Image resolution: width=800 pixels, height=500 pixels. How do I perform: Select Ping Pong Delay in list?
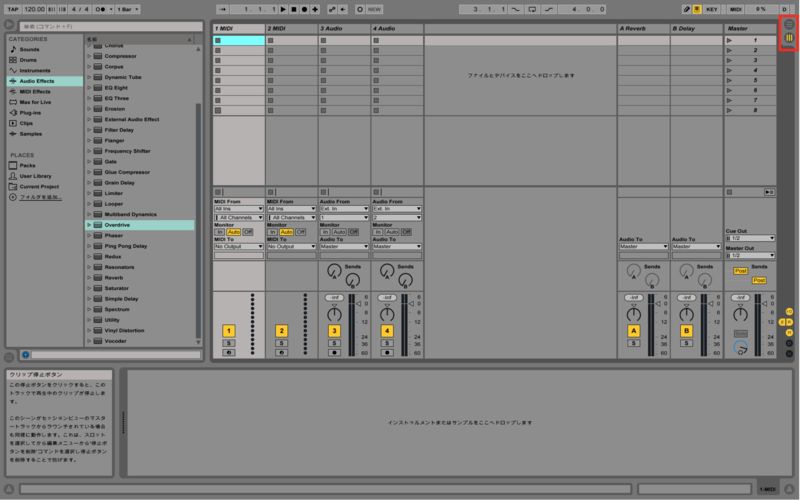click(140, 246)
